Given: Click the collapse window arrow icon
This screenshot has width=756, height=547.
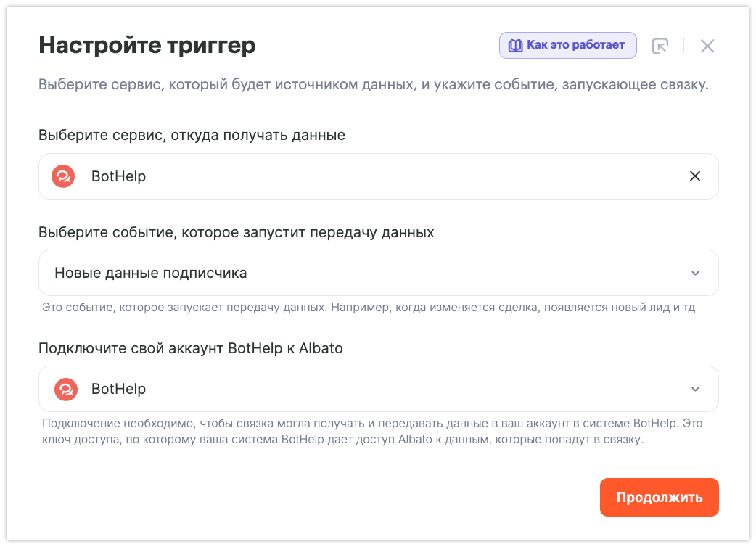Looking at the screenshot, I should 660,46.
